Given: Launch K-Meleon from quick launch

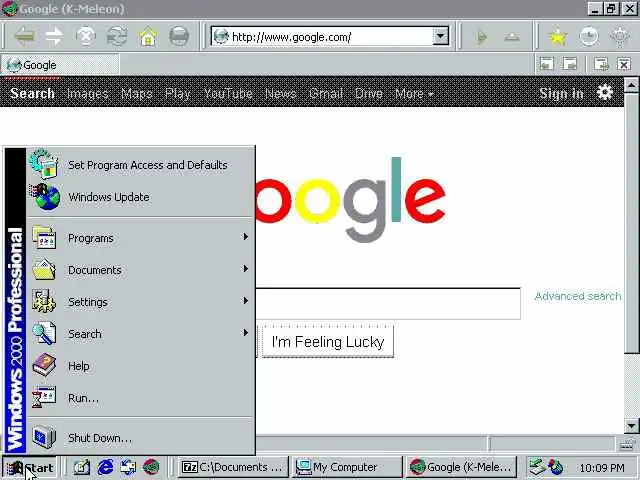Looking at the screenshot, I should click(x=151, y=467).
